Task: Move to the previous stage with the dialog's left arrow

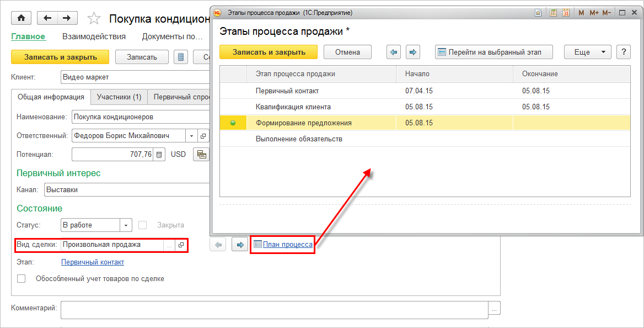Action: point(394,52)
